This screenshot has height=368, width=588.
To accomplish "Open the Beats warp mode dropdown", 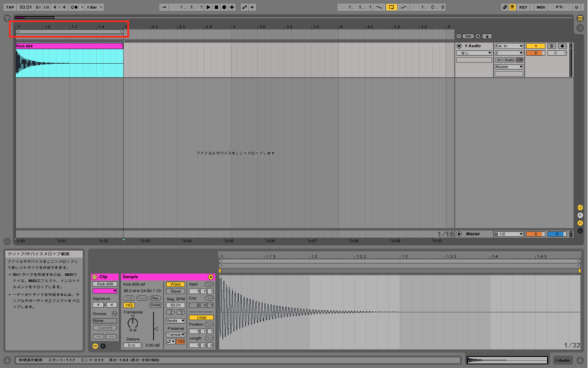I will [x=175, y=321].
